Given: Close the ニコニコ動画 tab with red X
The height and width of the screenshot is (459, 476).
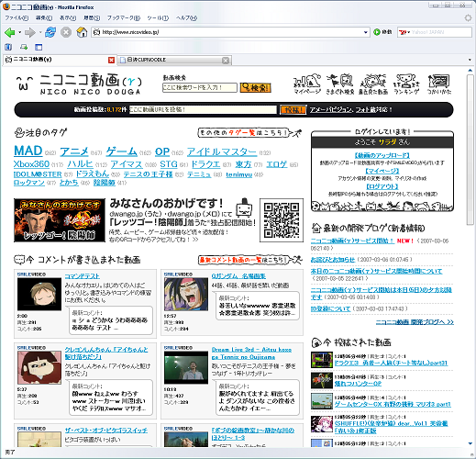Looking at the screenshot, I should 111,61.
